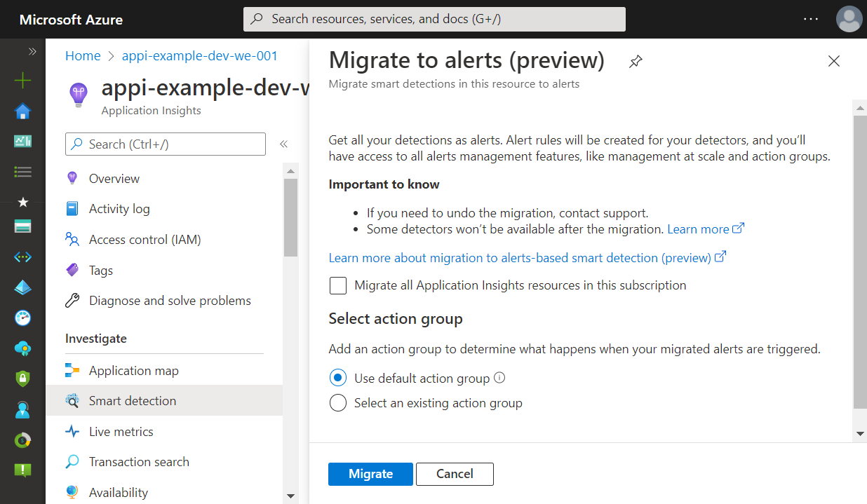Screen dimensions: 867x504
Task: Open Learn more link about detectors
Action: [x=706, y=229]
